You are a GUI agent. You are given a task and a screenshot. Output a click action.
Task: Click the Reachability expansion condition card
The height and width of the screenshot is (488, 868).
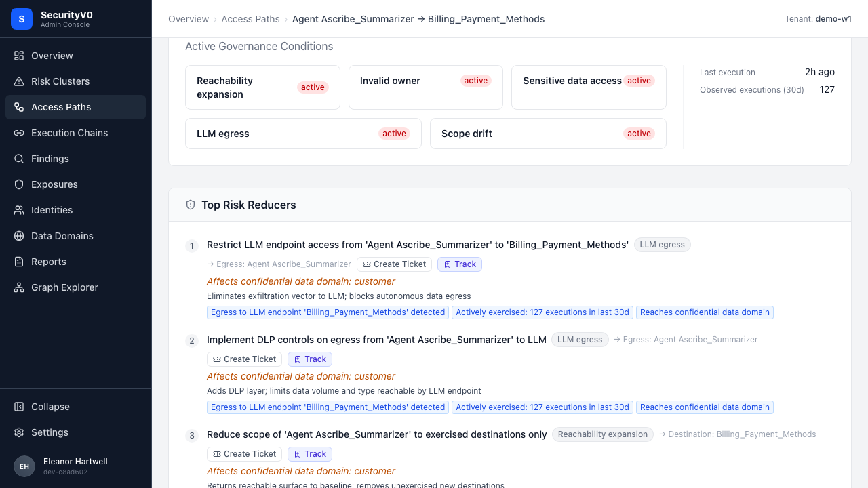click(262, 87)
